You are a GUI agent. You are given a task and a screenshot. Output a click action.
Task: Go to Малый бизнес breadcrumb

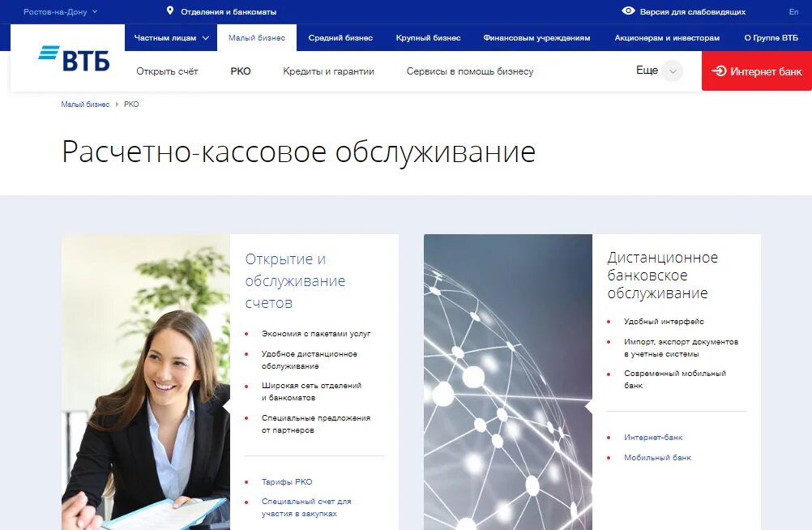[85, 104]
